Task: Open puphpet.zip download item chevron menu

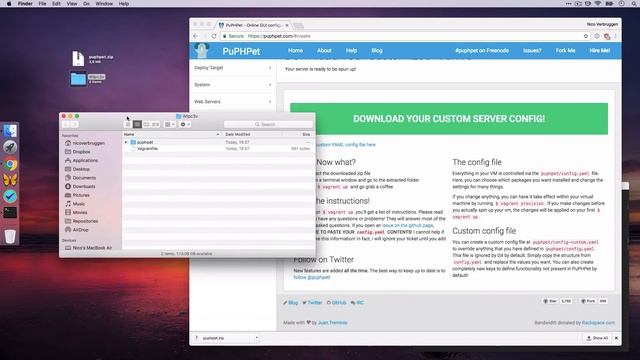Action: point(257,338)
